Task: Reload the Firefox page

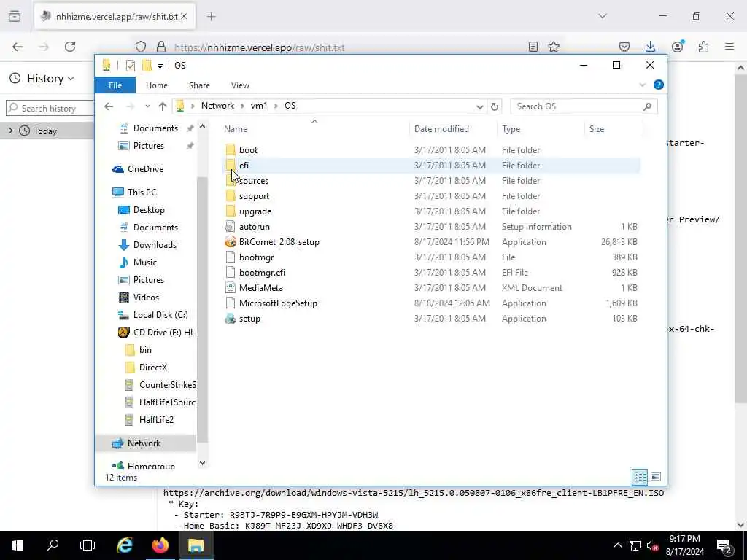Action: click(x=70, y=47)
